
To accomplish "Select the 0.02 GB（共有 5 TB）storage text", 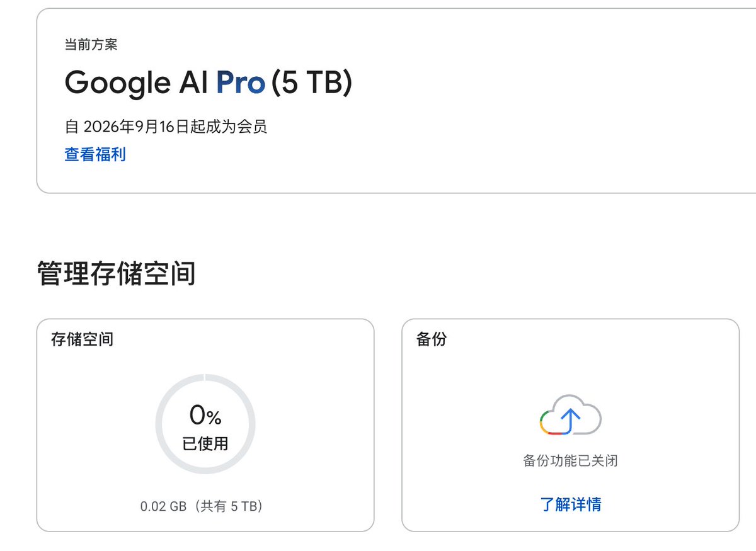I will (x=202, y=506).
